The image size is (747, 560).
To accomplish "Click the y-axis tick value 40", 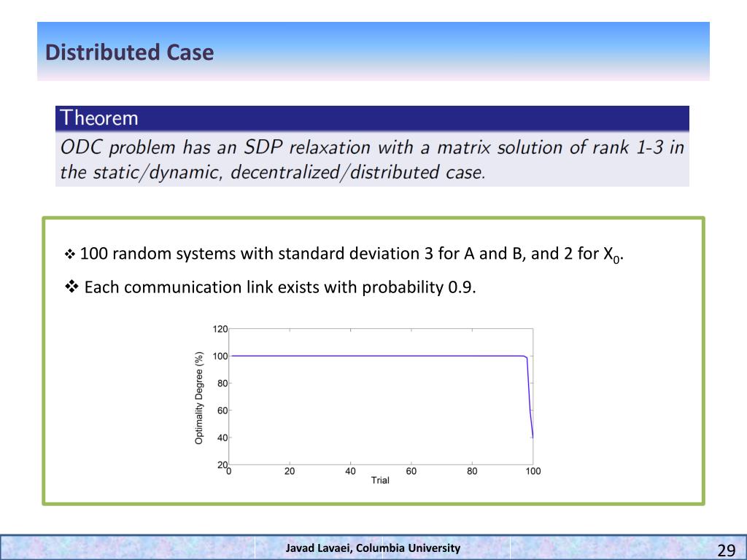I will coord(222,437).
